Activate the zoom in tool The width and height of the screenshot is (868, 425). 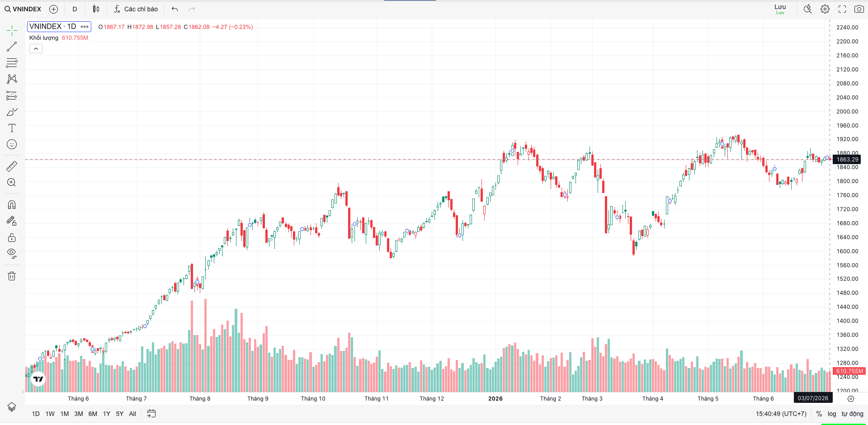tap(12, 182)
